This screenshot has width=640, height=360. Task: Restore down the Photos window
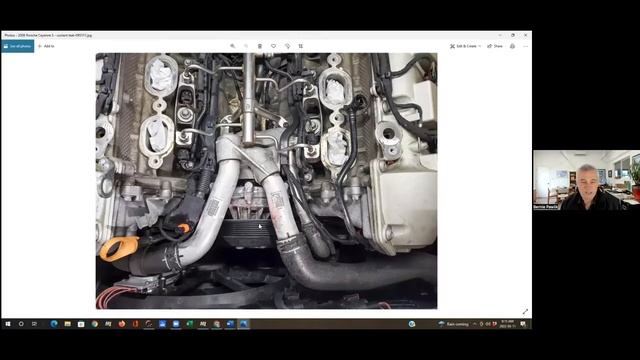[x=513, y=36]
